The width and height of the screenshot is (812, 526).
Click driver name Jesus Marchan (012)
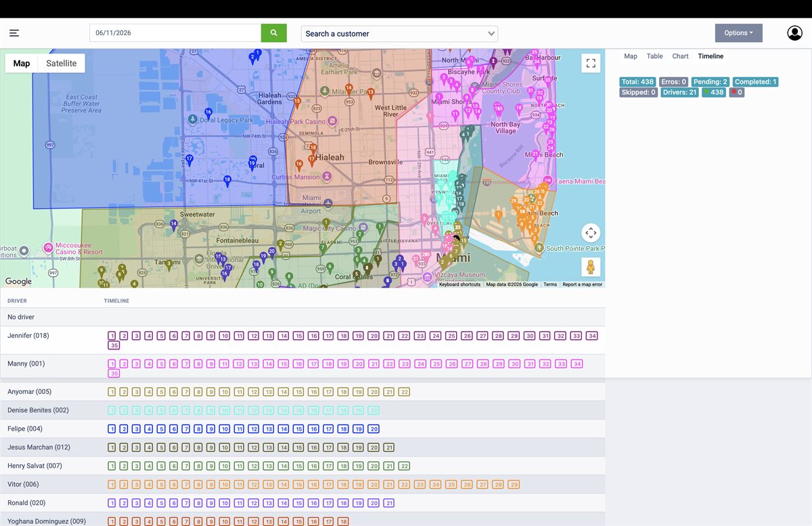click(x=39, y=447)
